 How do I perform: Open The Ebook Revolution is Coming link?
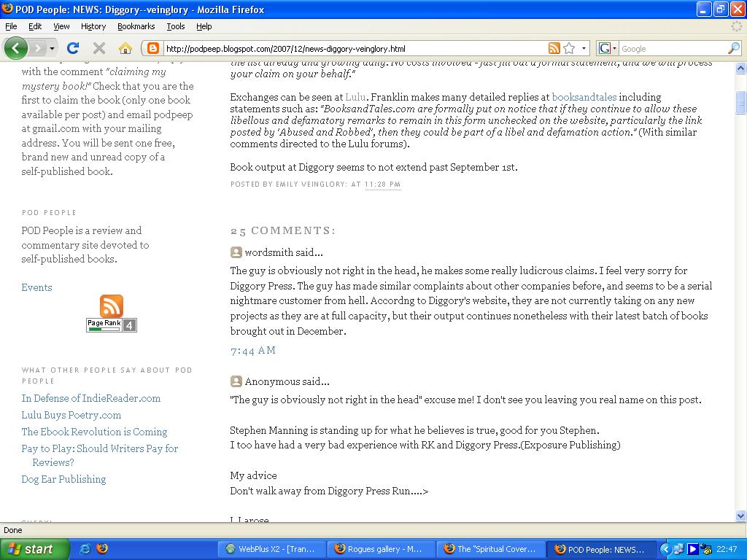click(94, 432)
